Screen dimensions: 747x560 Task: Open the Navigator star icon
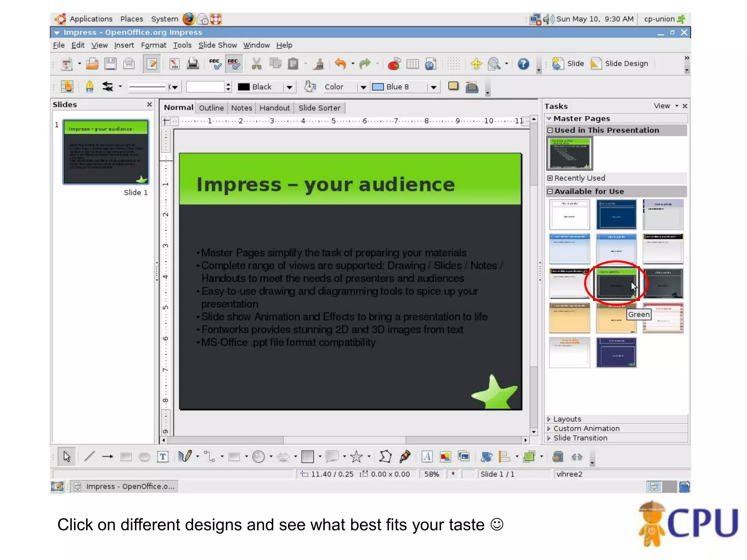click(476, 64)
